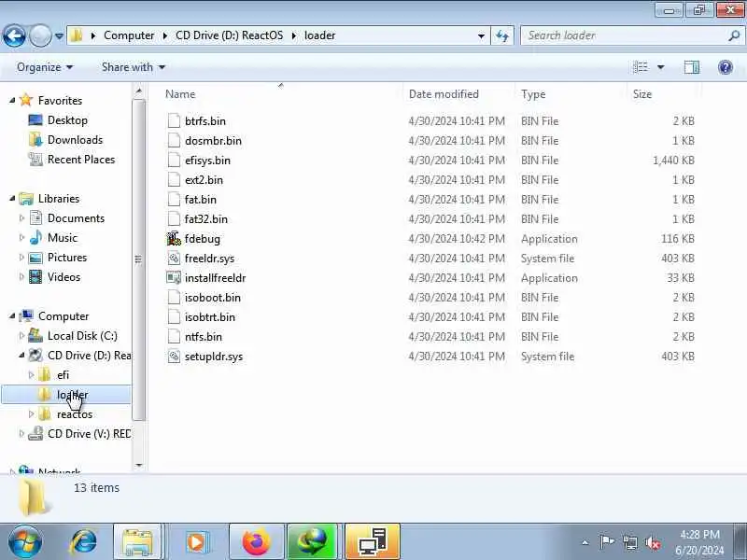Select the isoboot.bin file

click(213, 298)
